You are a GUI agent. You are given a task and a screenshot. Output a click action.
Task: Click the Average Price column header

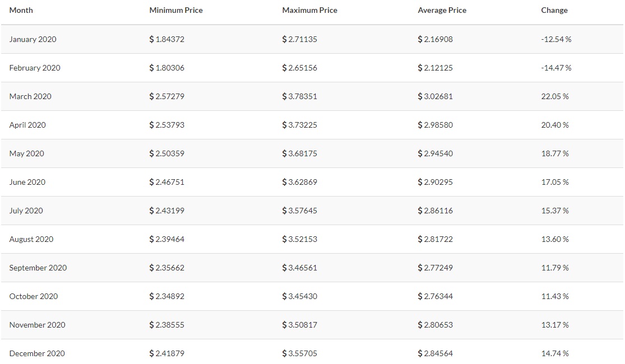(442, 10)
